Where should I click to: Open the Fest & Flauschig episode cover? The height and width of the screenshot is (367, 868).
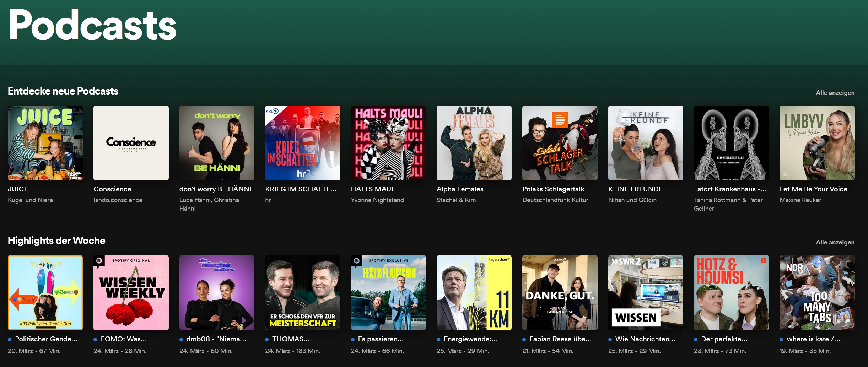[388, 293]
